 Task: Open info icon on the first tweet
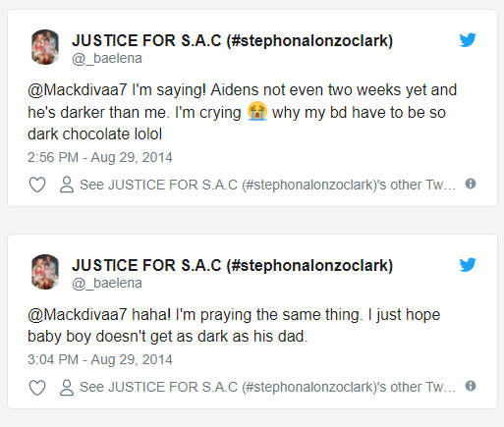point(471,184)
